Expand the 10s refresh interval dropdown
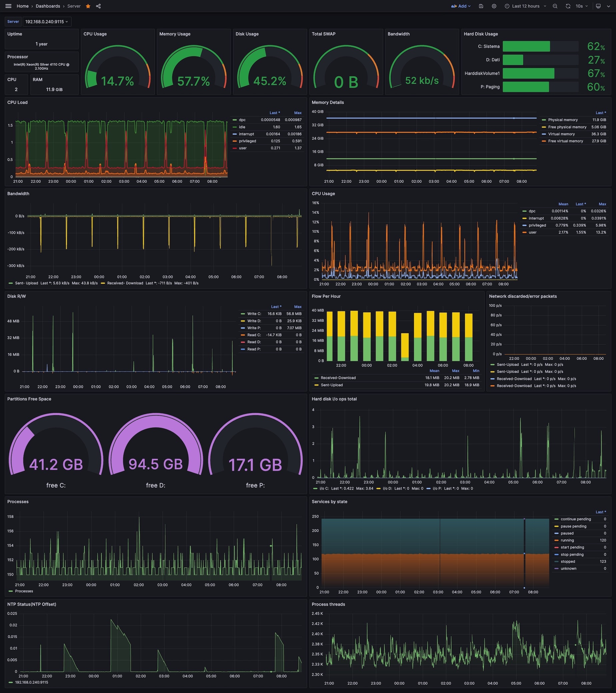 [582, 6]
